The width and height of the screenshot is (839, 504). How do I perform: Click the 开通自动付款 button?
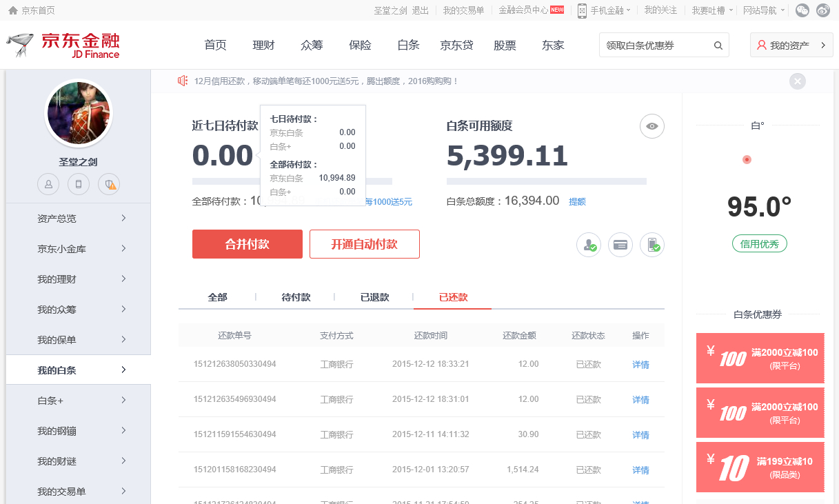pos(365,244)
